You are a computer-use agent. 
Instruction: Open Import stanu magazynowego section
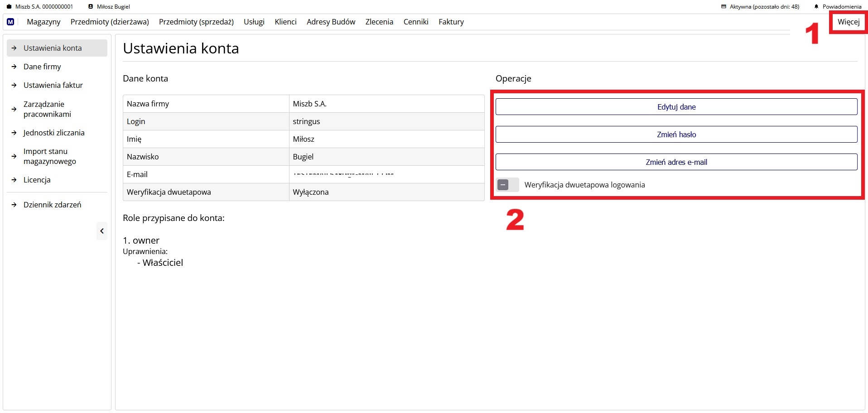point(49,156)
